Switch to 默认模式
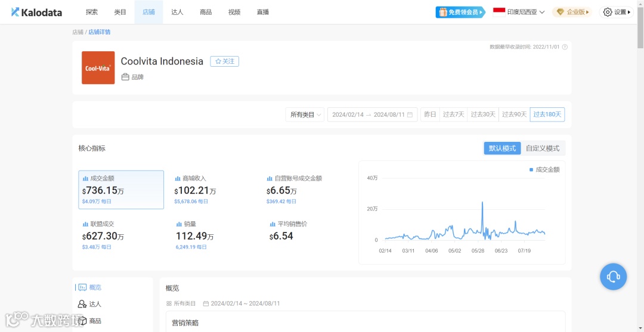This screenshot has width=644, height=332. tap(502, 148)
